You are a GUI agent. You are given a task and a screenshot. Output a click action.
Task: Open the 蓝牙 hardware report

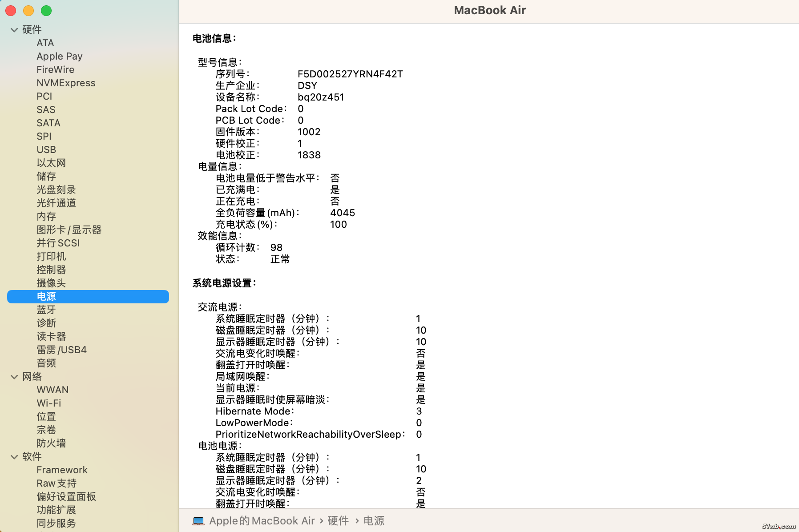[46, 310]
